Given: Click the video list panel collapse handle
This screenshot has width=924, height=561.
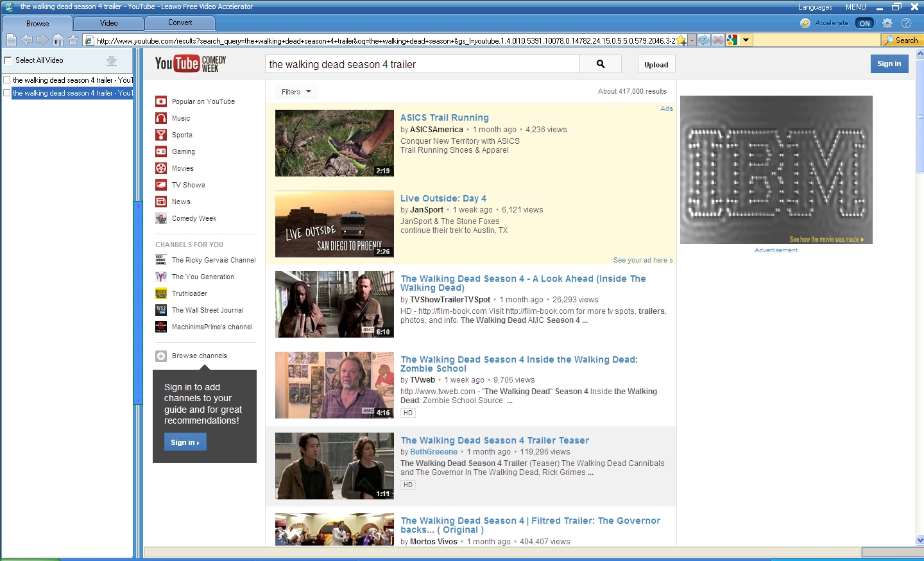Looking at the screenshot, I should pos(138,303).
